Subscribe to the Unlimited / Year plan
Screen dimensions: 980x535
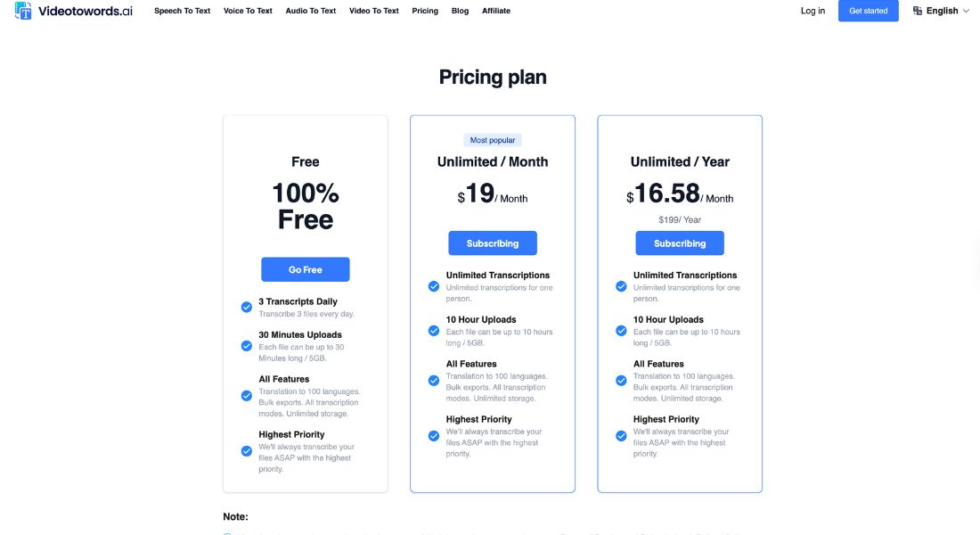(x=680, y=243)
